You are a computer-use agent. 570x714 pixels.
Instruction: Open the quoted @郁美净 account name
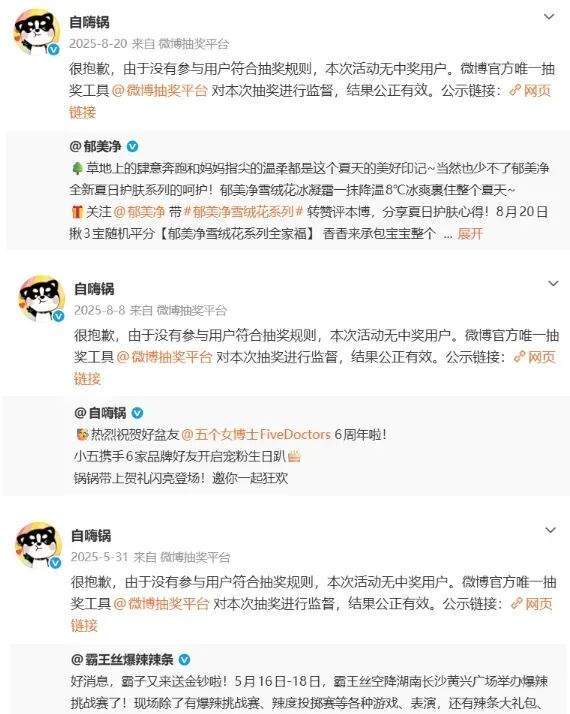[96, 147]
